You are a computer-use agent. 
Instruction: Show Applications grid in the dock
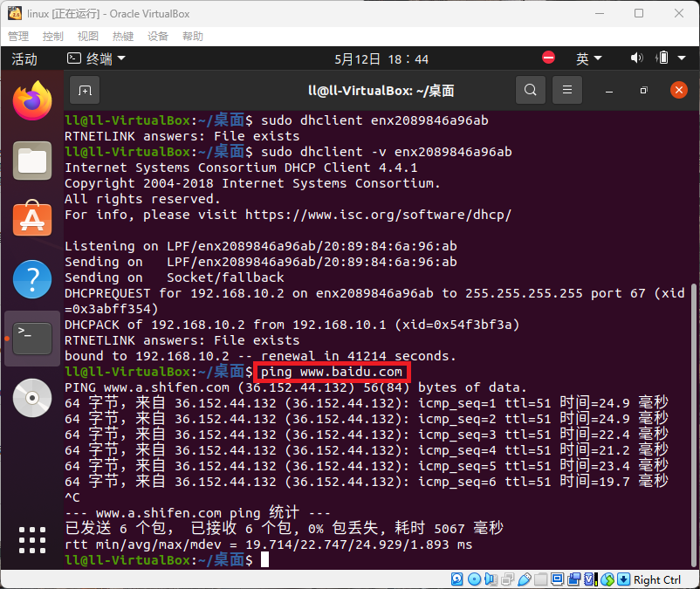tap(32, 540)
